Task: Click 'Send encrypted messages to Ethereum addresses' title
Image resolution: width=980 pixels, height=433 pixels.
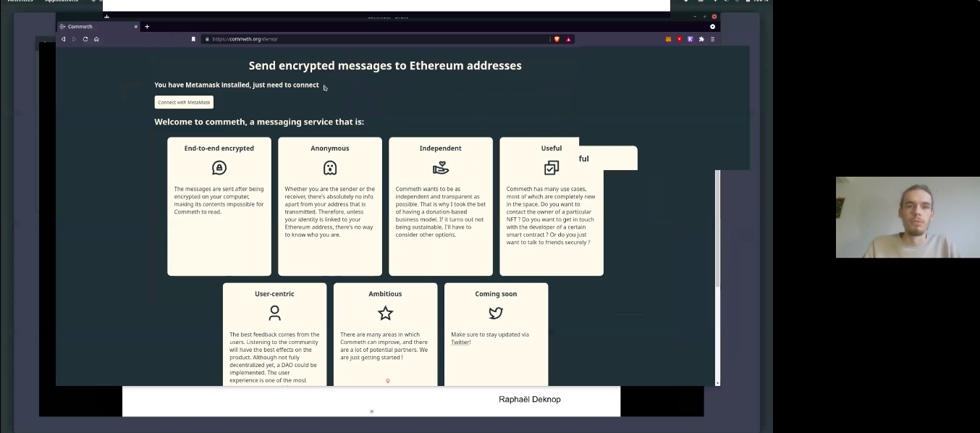Action: tap(385, 66)
